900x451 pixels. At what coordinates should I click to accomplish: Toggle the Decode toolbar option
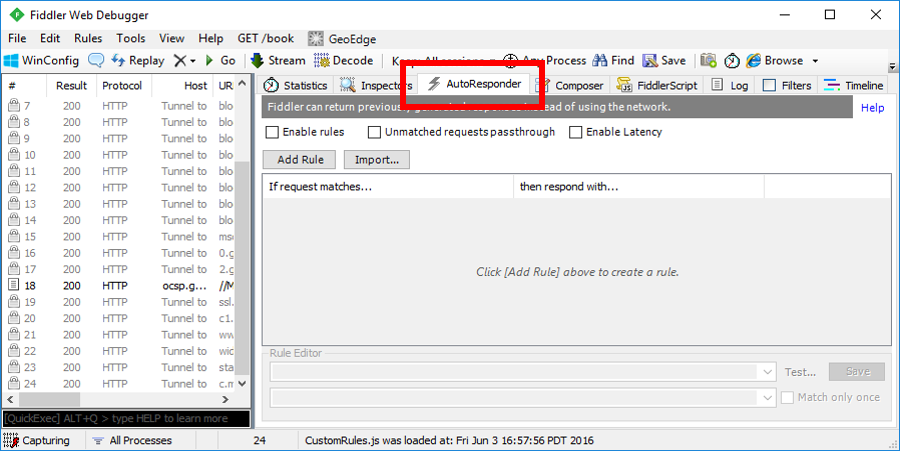(x=344, y=60)
